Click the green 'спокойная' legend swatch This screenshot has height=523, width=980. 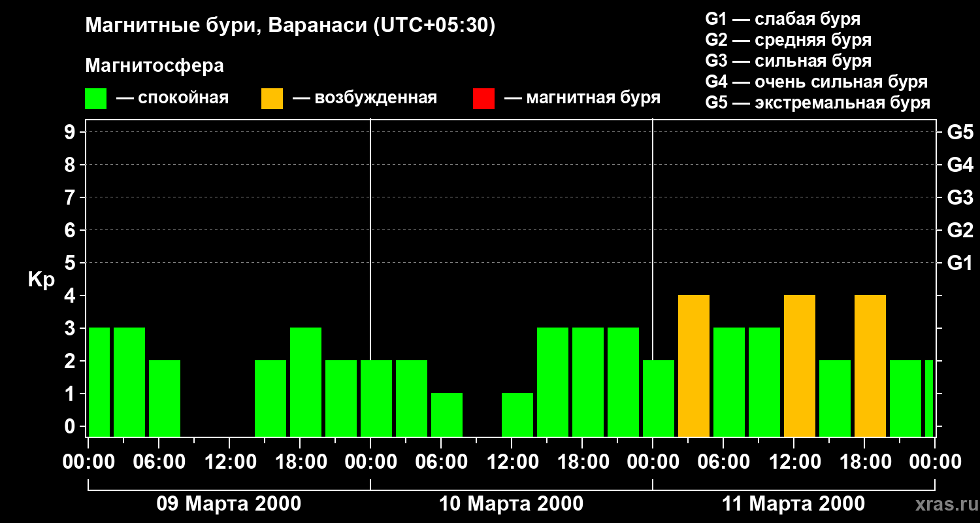[95, 99]
